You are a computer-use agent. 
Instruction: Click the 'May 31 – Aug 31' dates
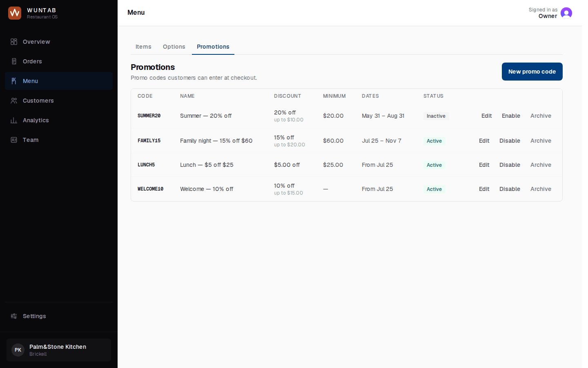383,116
